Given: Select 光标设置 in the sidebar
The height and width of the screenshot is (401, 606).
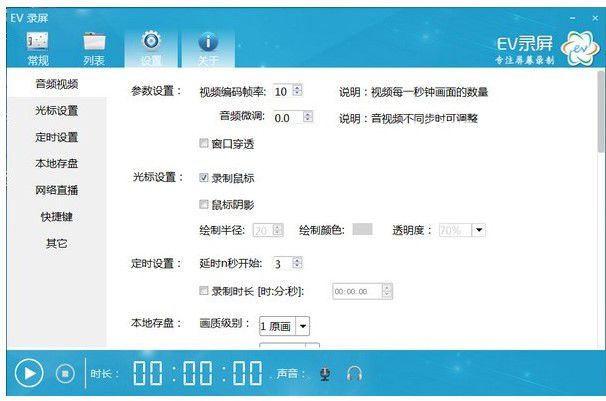Looking at the screenshot, I should 57,110.
